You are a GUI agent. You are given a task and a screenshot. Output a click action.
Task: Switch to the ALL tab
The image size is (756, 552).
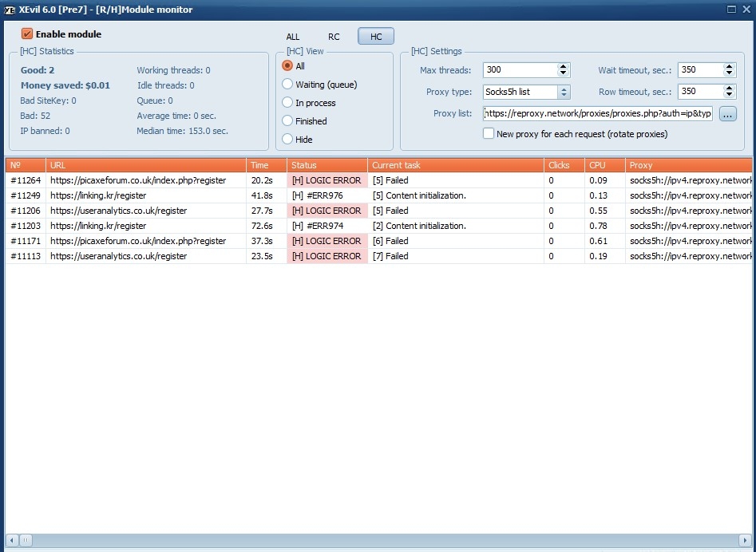click(x=293, y=37)
